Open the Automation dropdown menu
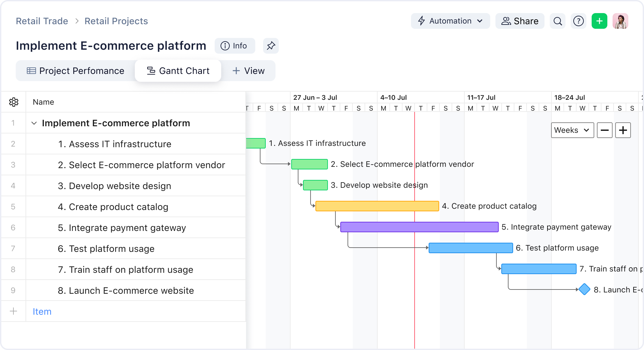Screen dimensions: 644x350 (450, 21)
